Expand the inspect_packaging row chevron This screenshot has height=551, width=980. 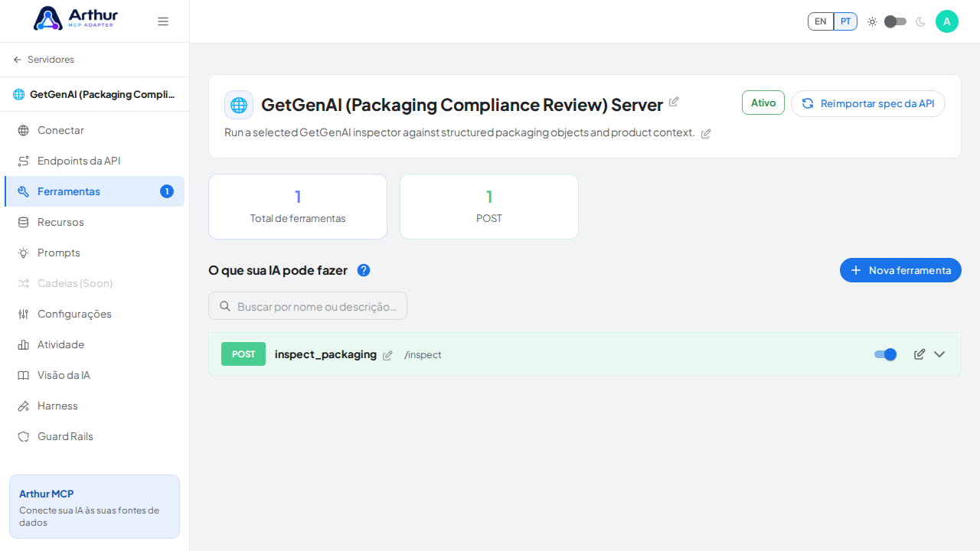939,354
